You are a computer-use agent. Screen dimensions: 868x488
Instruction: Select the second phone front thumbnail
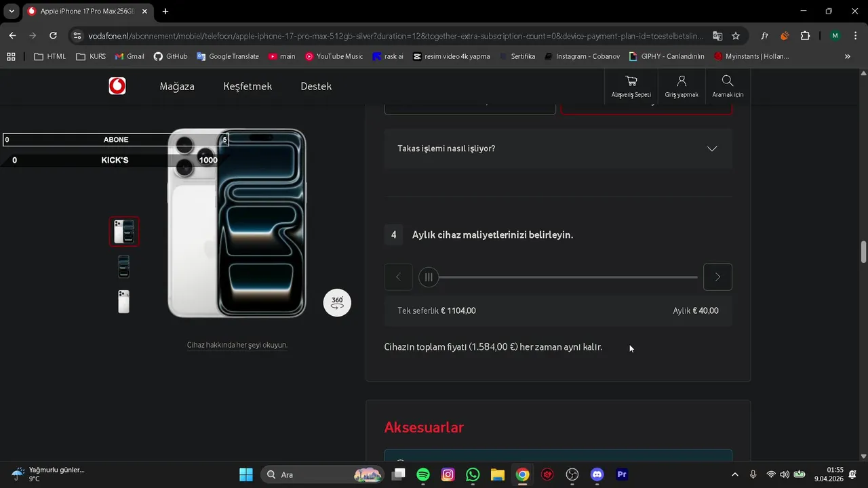pyautogui.click(x=124, y=266)
